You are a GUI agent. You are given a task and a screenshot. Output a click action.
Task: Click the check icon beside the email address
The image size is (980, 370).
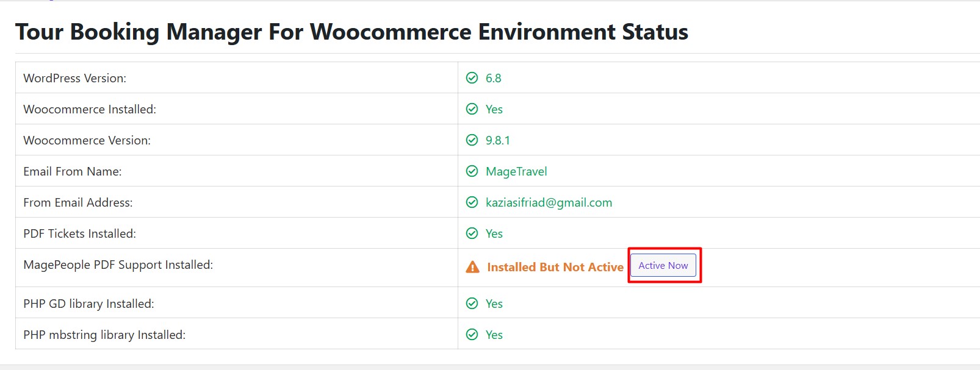pos(472,202)
